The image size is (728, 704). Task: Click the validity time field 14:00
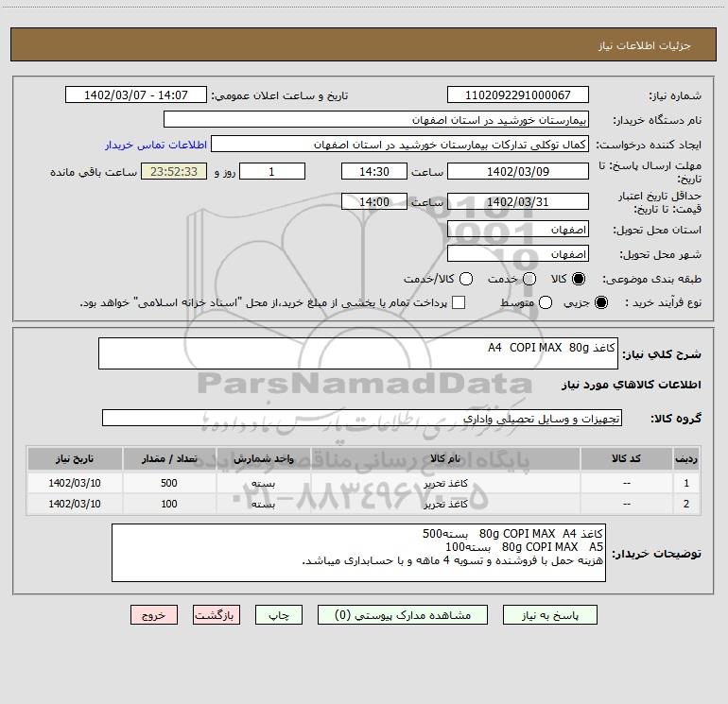(374, 202)
